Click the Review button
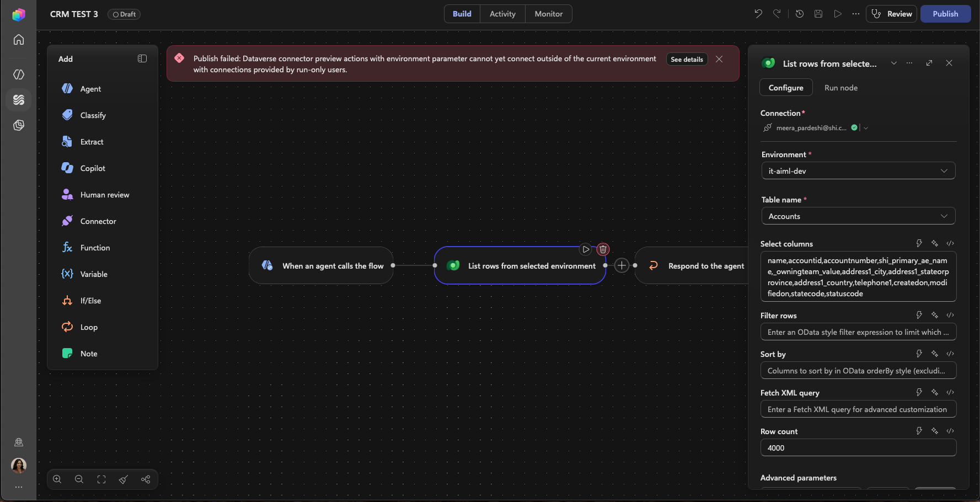 click(892, 14)
